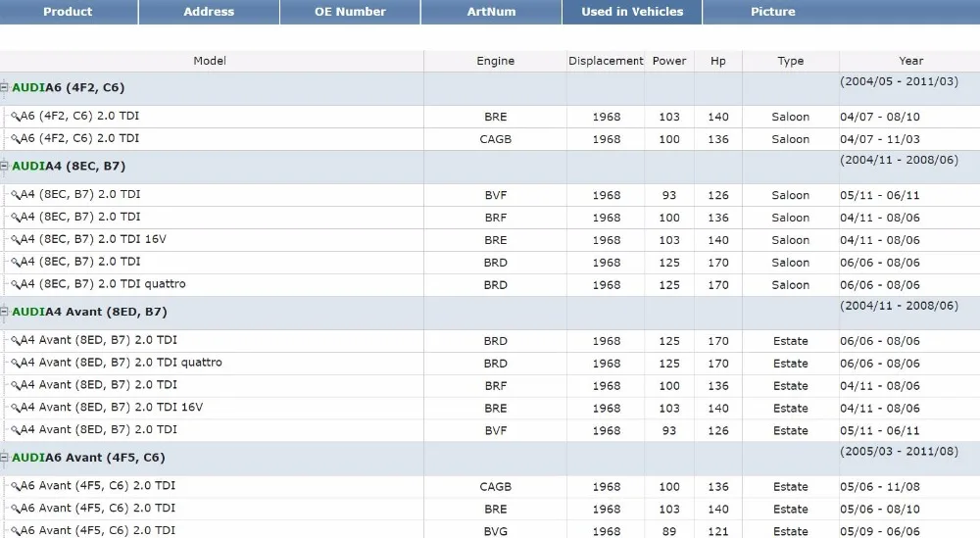
Task: Open AUDI A4 Avant (8ED, B7) group title
Action: click(89, 312)
